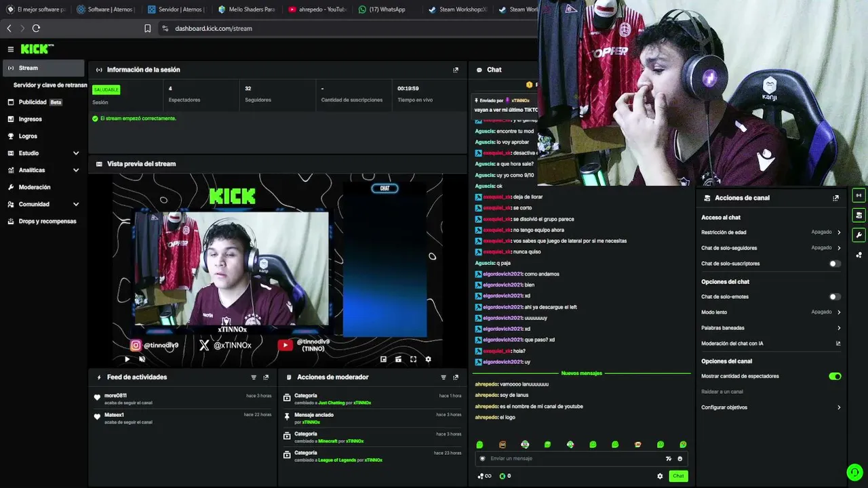
Task: Open the channel points sidebar icon
Action: [859, 255]
